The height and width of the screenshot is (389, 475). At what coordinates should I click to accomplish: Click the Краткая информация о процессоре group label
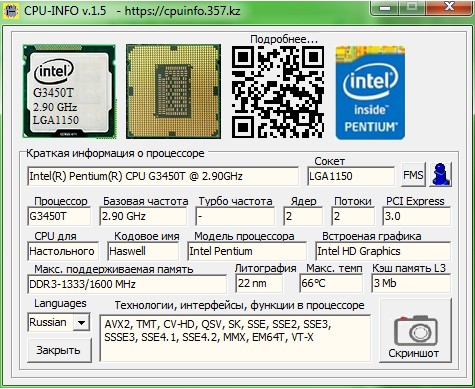click(x=115, y=153)
